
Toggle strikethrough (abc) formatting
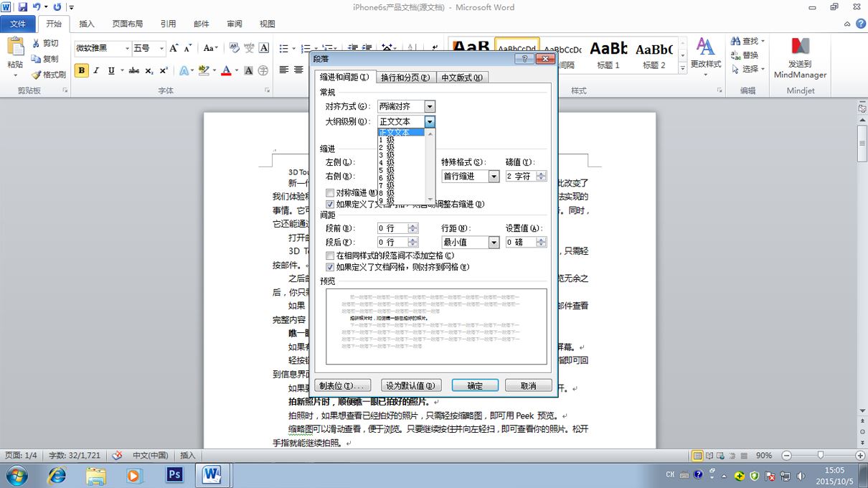pyautogui.click(x=133, y=70)
